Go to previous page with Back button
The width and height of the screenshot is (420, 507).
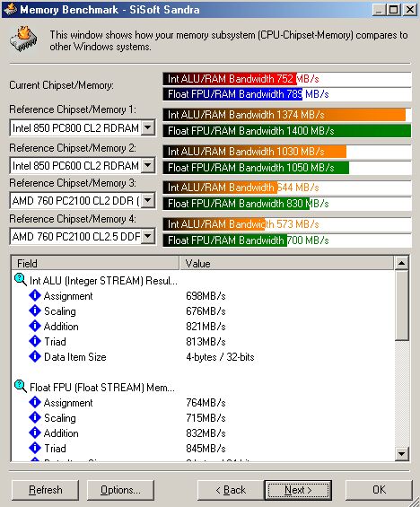[231, 490]
